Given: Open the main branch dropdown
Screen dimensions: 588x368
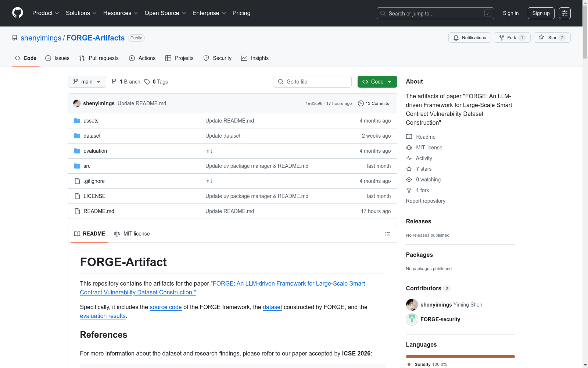Looking at the screenshot, I should pyautogui.click(x=87, y=82).
